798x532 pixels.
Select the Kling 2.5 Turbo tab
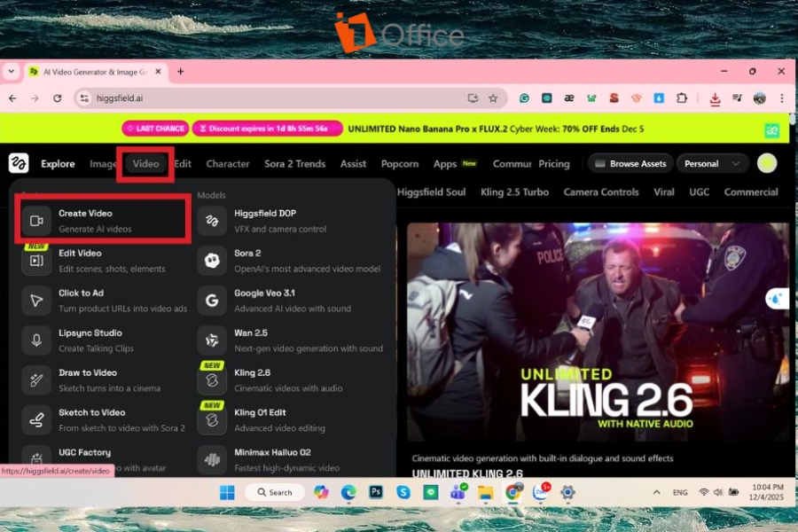(x=514, y=192)
